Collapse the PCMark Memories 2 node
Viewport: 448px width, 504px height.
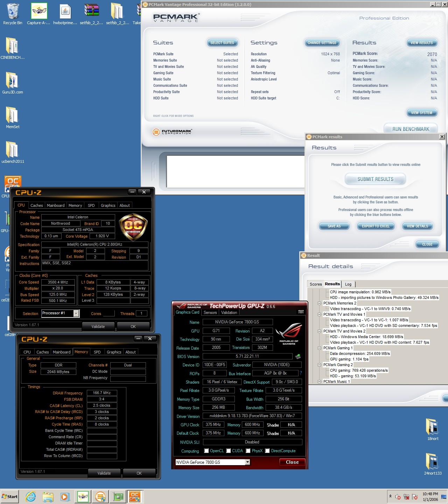tap(319, 303)
